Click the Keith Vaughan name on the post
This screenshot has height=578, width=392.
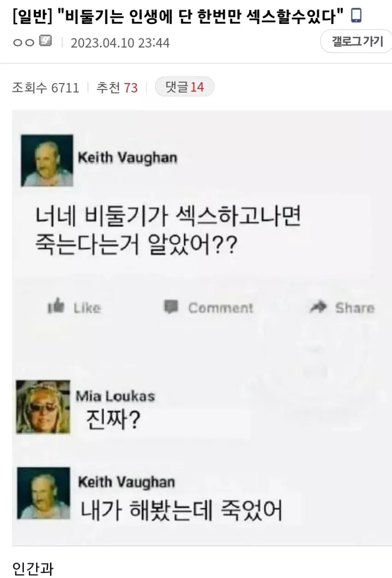pyautogui.click(x=127, y=158)
